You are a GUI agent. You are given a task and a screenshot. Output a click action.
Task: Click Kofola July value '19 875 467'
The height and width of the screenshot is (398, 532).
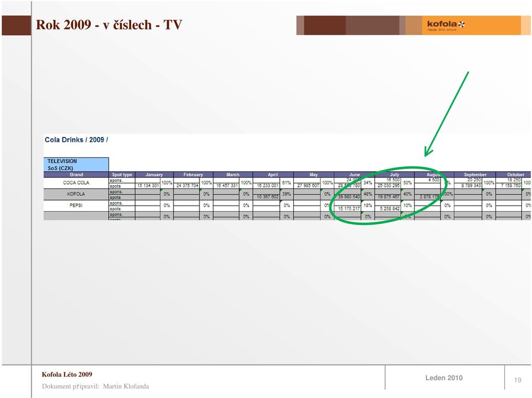coord(388,197)
